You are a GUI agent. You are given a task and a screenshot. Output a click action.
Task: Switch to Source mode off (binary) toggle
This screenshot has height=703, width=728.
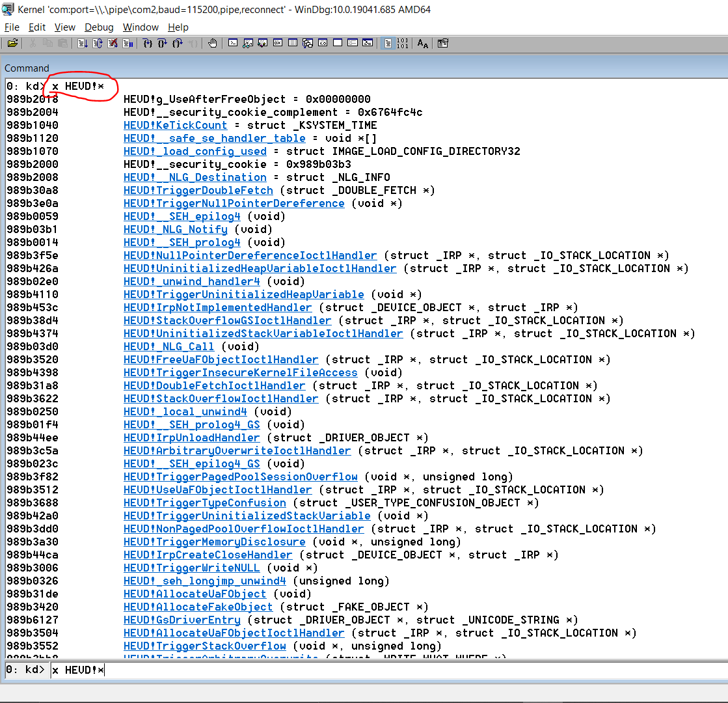(x=403, y=44)
